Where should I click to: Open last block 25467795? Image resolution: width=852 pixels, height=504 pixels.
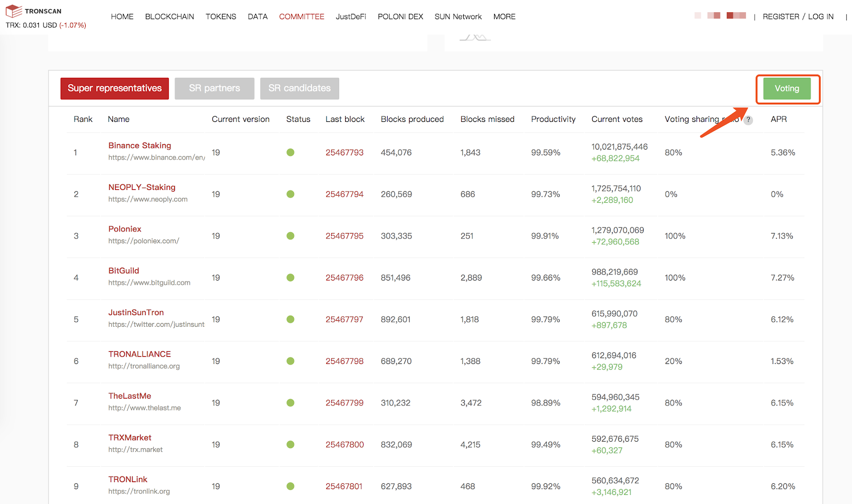pos(345,236)
